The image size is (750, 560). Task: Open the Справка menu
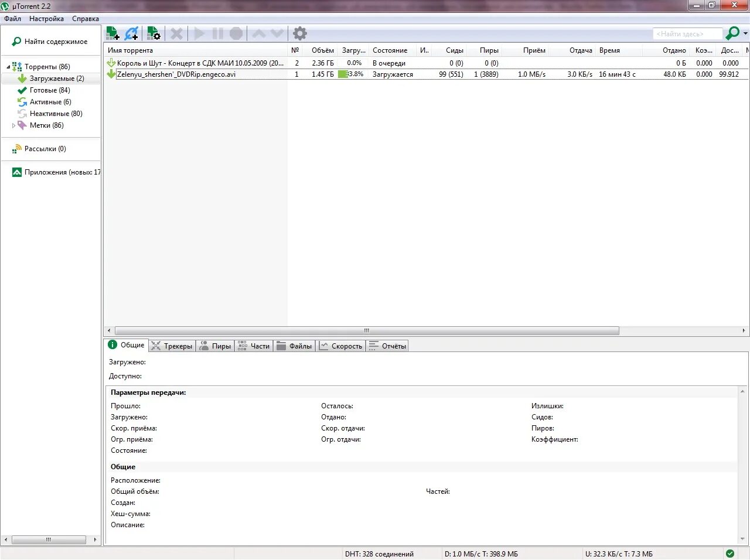86,19
